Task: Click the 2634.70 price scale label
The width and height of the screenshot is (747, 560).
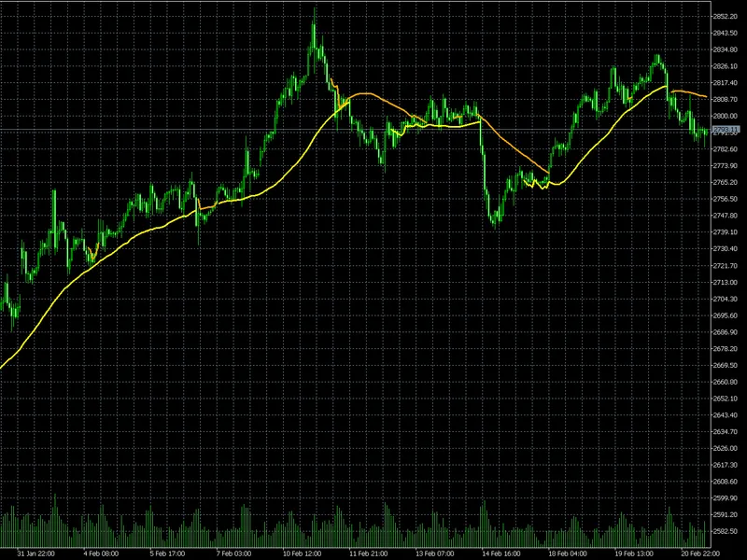Action: (726, 432)
